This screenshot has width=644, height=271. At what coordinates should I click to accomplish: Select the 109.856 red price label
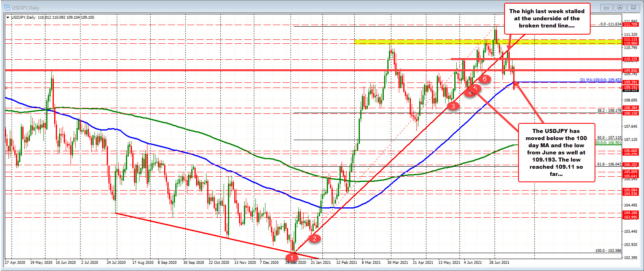pos(631,71)
